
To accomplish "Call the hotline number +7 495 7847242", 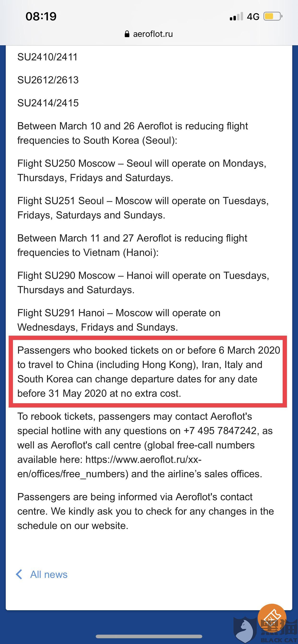I will point(220,431).
